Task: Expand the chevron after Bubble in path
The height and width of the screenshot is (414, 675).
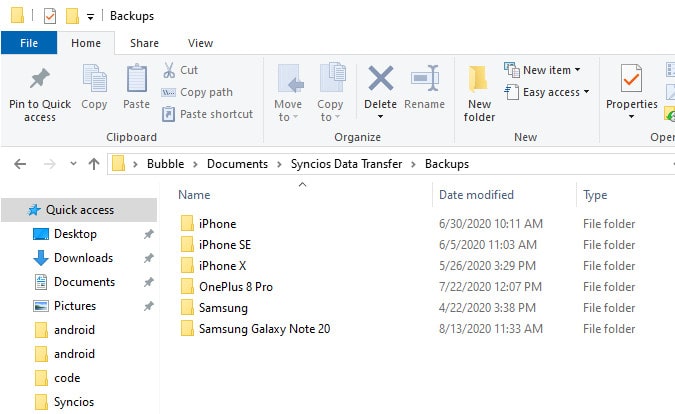Action: click(195, 164)
